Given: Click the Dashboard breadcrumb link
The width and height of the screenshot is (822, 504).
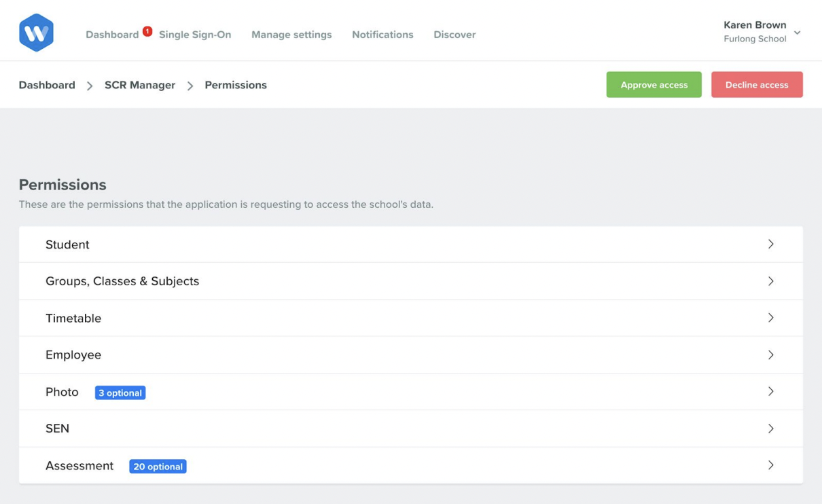Looking at the screenshot, I should tap(47, 85).
